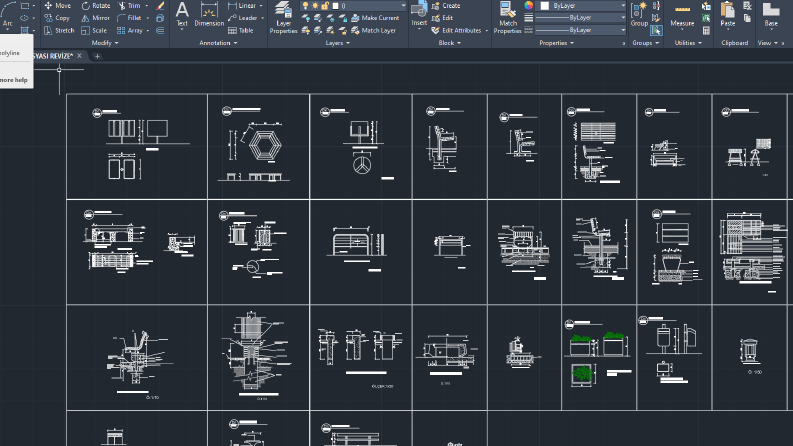Select the Arc draw tool
This screenshot has width=793, height=446.
8,15
